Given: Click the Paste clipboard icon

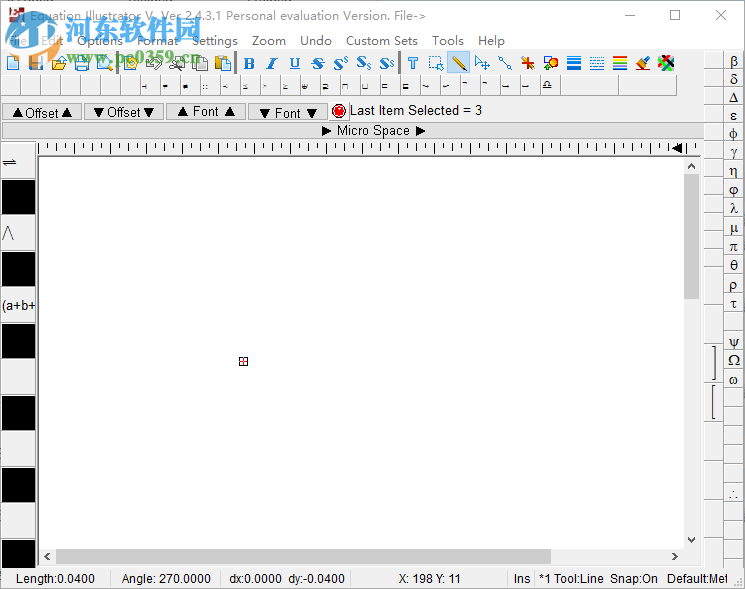Looking at the screenshot, I should tap(222, 63).
